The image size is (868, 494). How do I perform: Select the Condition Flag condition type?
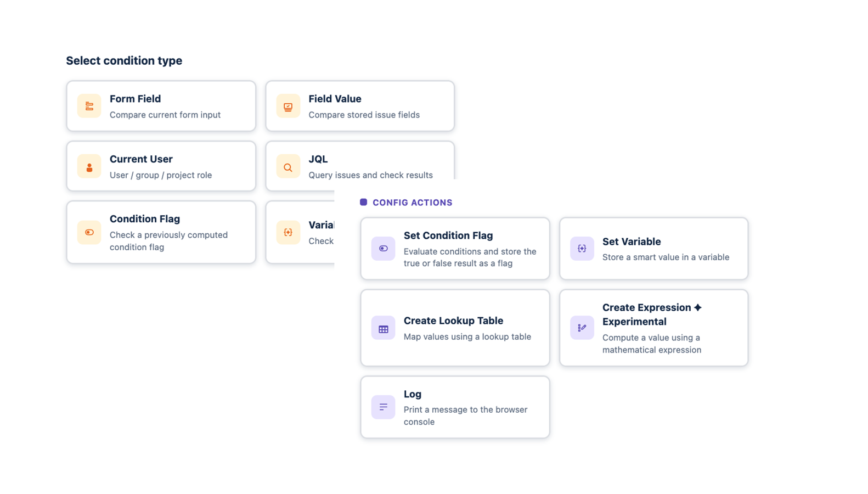[x=161, y=232]
